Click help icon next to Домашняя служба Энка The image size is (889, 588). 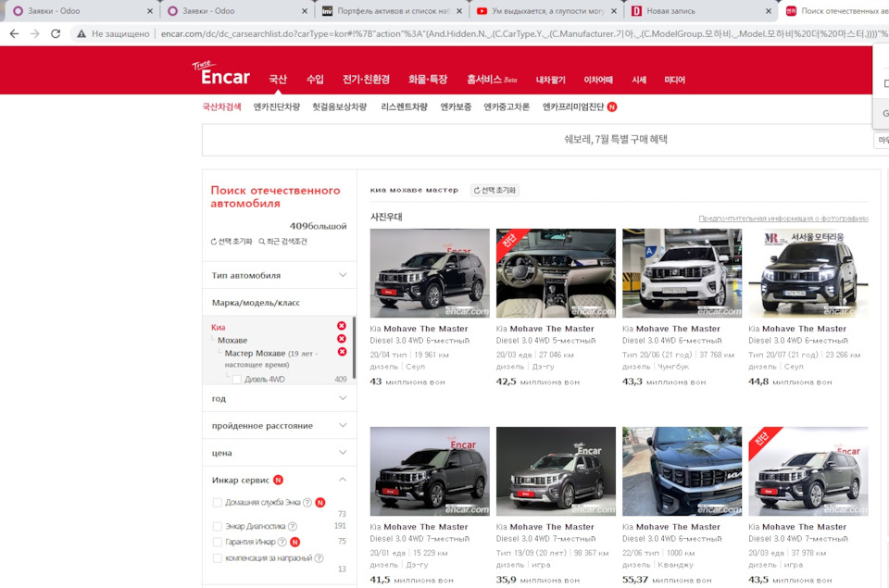(307, 503)
